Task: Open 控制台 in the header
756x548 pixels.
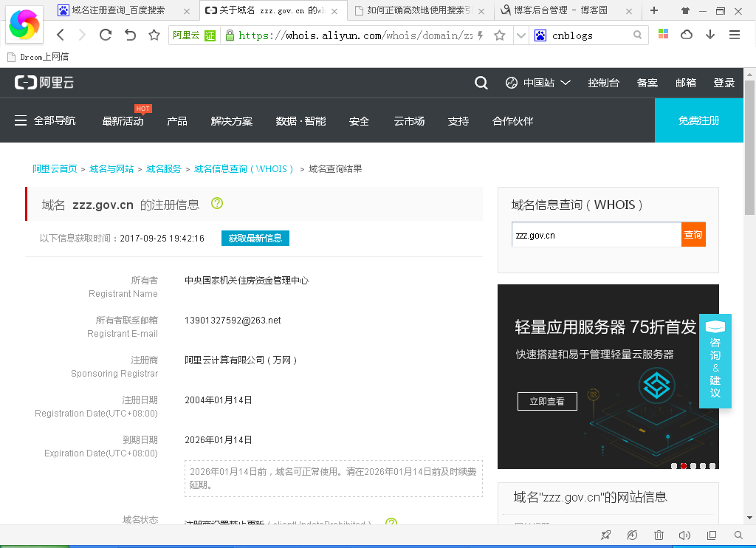Action: (603, 83)
